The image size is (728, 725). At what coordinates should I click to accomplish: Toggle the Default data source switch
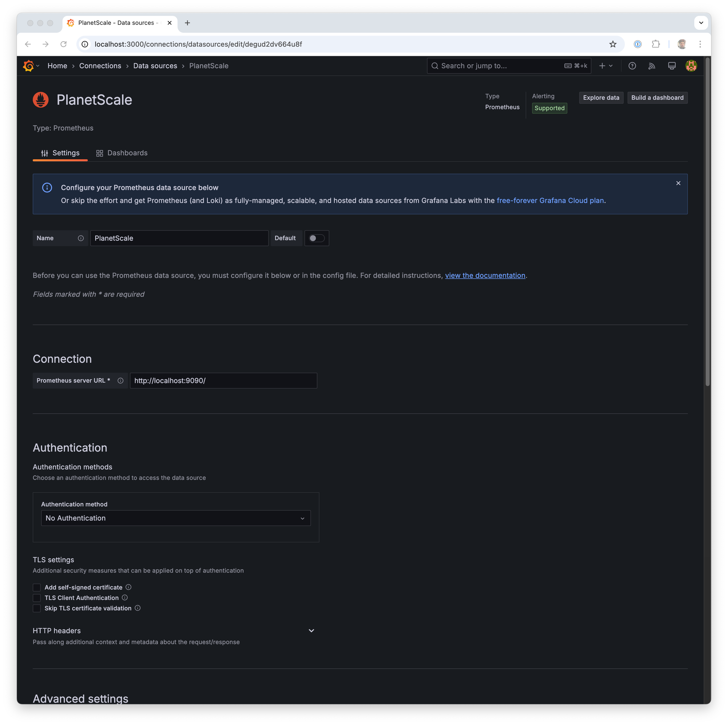pos(317,238)
